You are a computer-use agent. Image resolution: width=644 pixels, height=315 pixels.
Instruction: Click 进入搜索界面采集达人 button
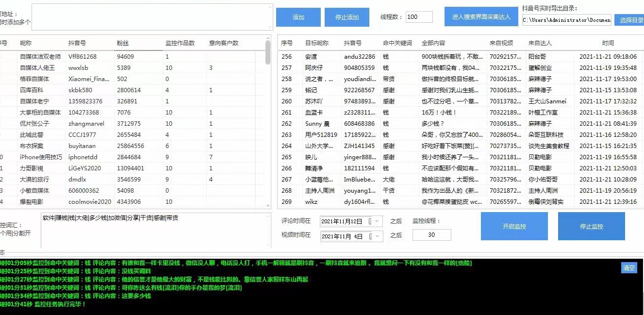coord(481,16)
